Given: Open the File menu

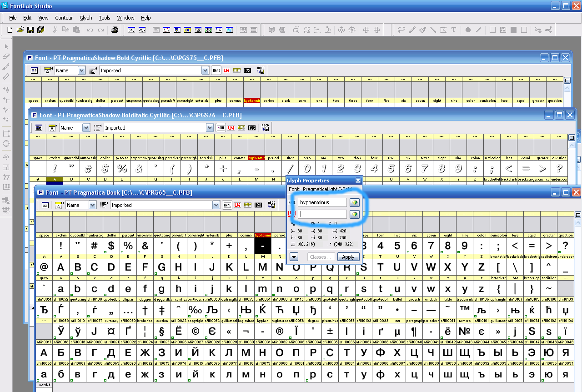Looking at the screenshot, I should click(x=13, y=18).
